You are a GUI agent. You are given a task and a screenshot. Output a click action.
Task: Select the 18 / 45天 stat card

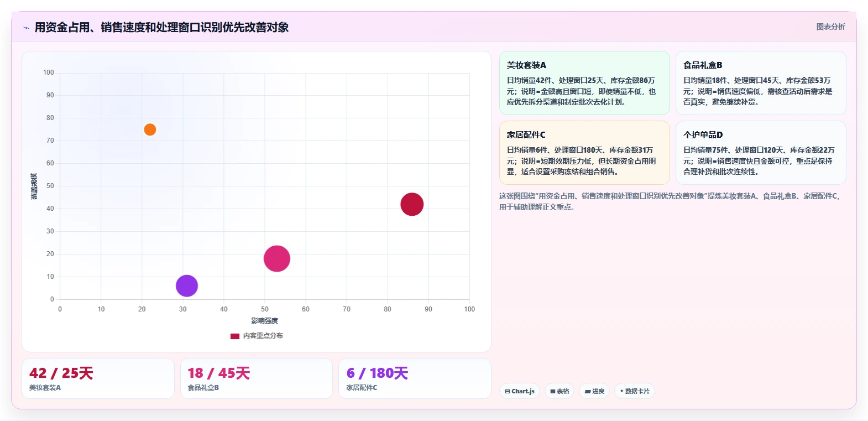[x=257, y=378]
